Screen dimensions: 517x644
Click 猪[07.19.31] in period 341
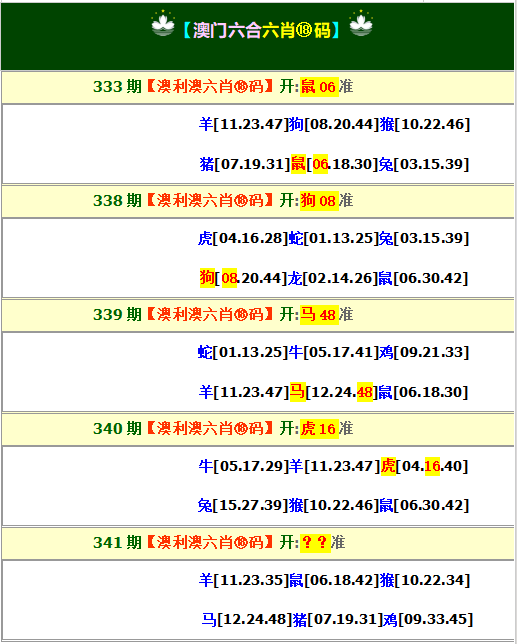(338, 619)
